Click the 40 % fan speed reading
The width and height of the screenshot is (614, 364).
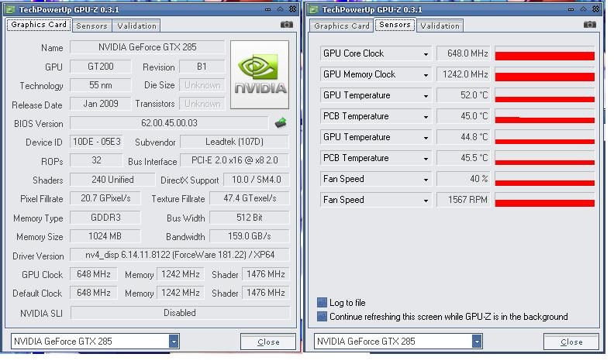tap(464, 179)
